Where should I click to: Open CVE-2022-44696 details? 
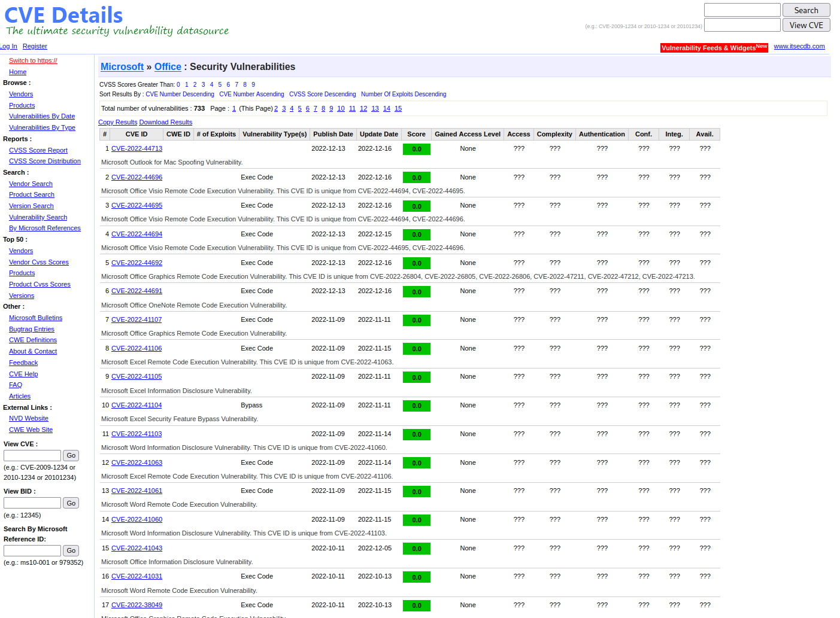pos(137,177)
